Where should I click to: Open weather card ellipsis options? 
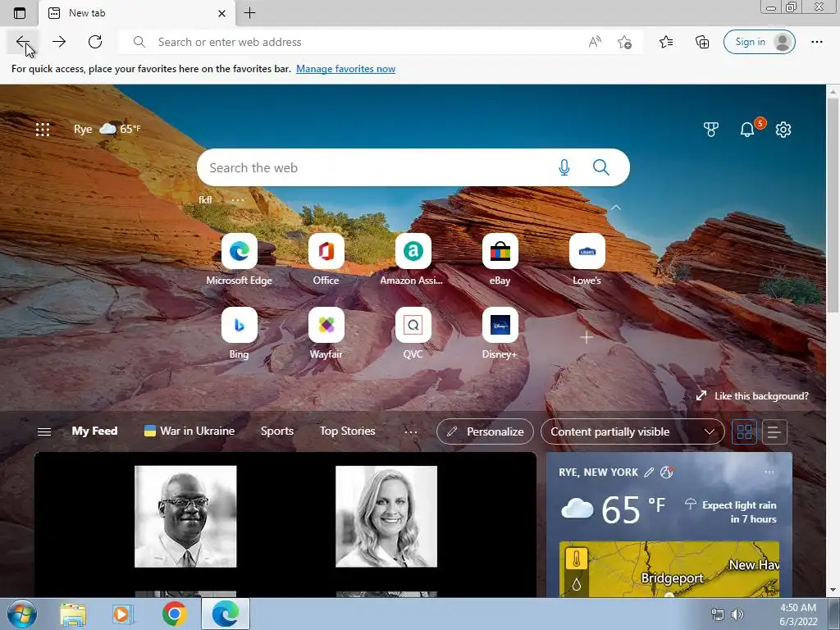(x=769, y=472)
